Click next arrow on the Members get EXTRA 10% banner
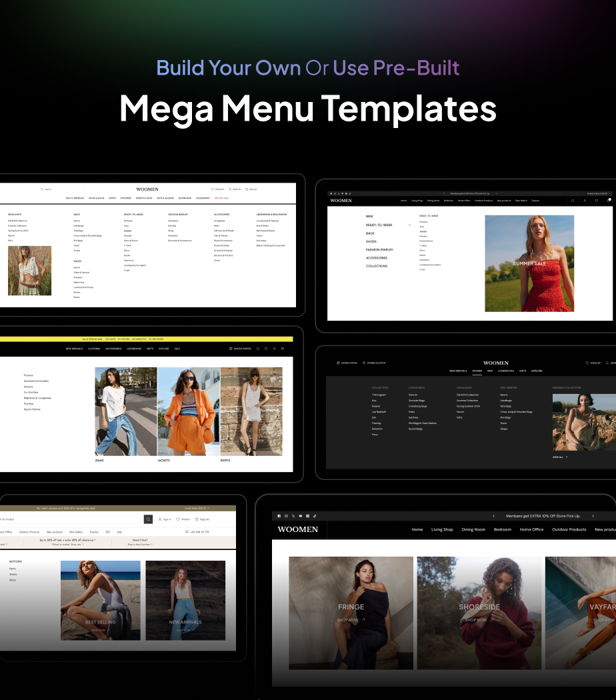 593,516
